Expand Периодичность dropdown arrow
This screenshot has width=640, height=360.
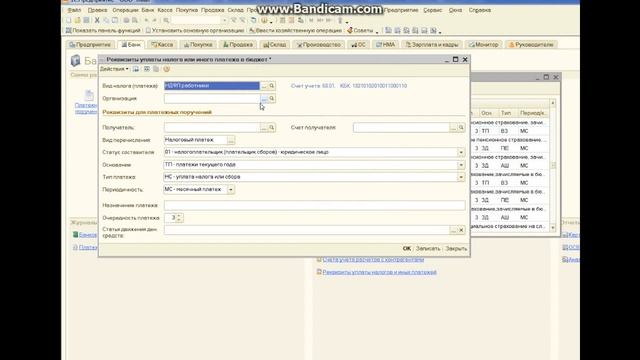pyautogui.click(x=231, y=190)
